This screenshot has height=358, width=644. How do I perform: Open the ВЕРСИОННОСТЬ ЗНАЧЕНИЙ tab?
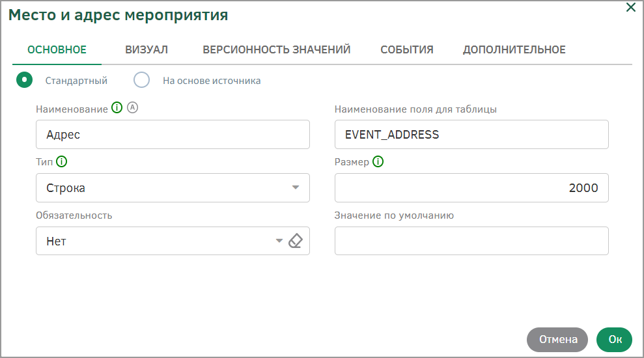pos(276,49)
